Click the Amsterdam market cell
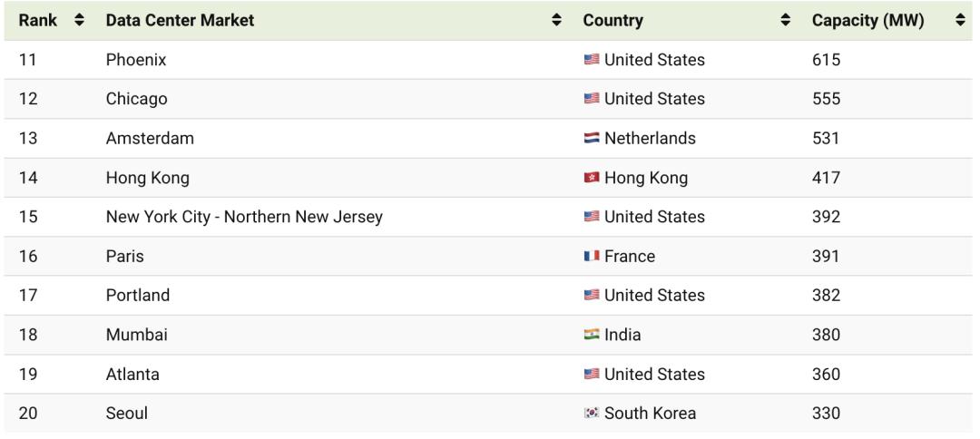This screenshot has width=980, height=439. pos(150,139)
